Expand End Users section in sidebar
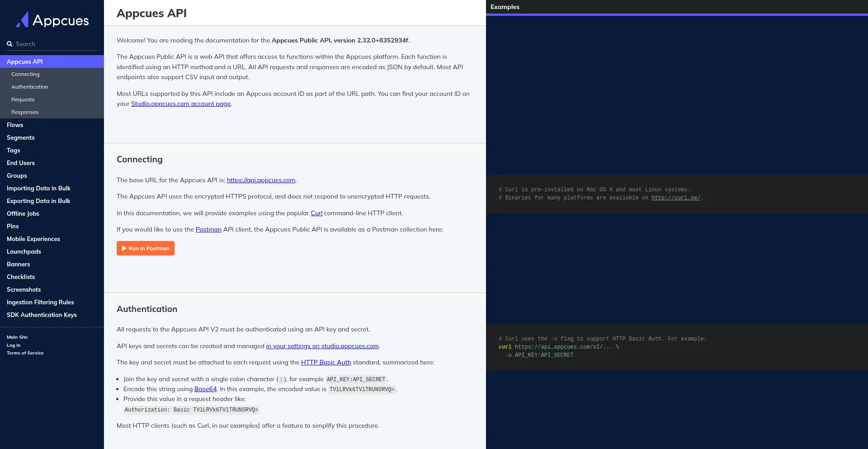 (21, 163)
